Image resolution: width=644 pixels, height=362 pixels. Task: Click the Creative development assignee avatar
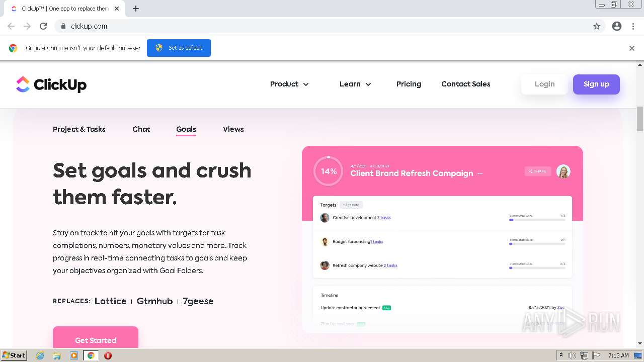(325, 218)
